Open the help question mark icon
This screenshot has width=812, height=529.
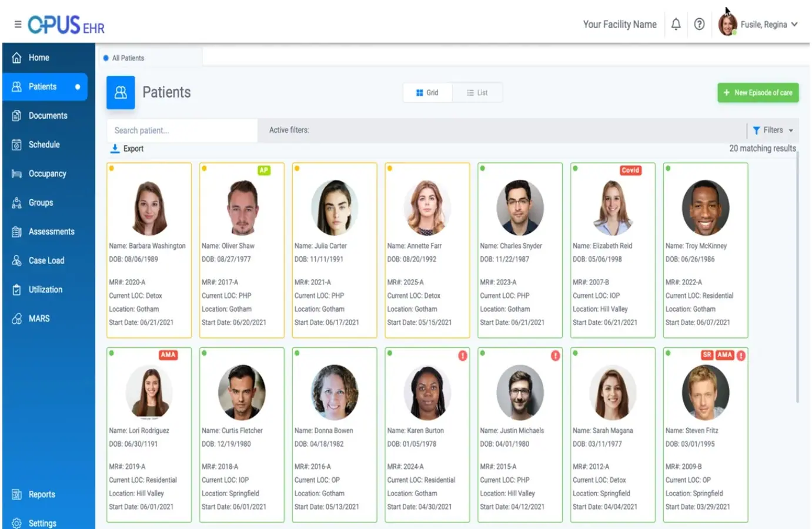699,24
